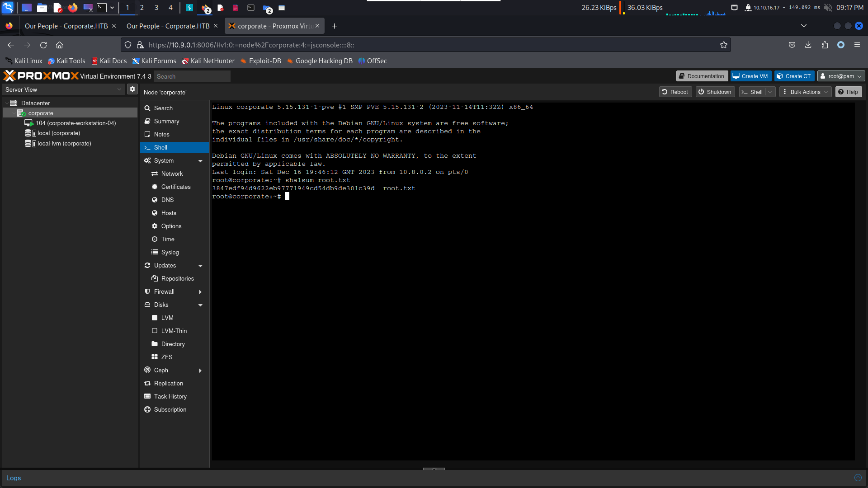The height and width of the screenshot is (488, 868).
Task: Click the Proxmox search field
Action: point(192,76)
